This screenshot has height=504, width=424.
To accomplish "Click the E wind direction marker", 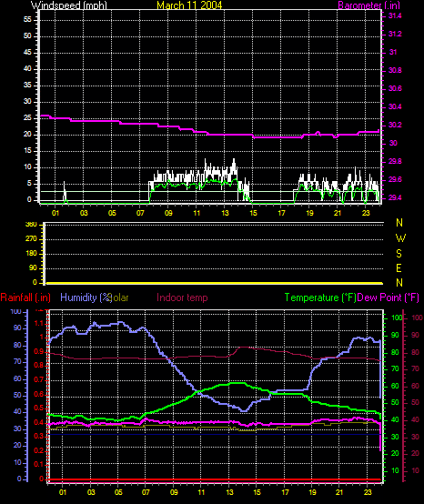I will tap(399, 268).
